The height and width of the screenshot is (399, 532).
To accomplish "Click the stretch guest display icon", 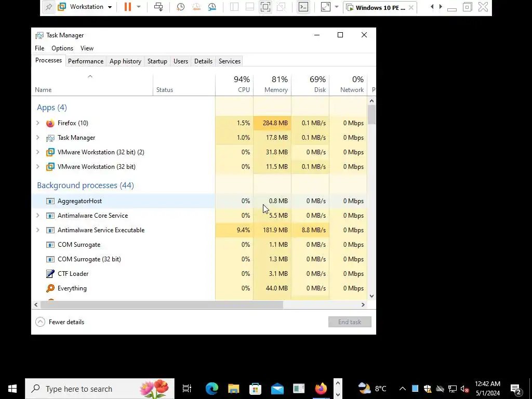I will click(325, 7).
